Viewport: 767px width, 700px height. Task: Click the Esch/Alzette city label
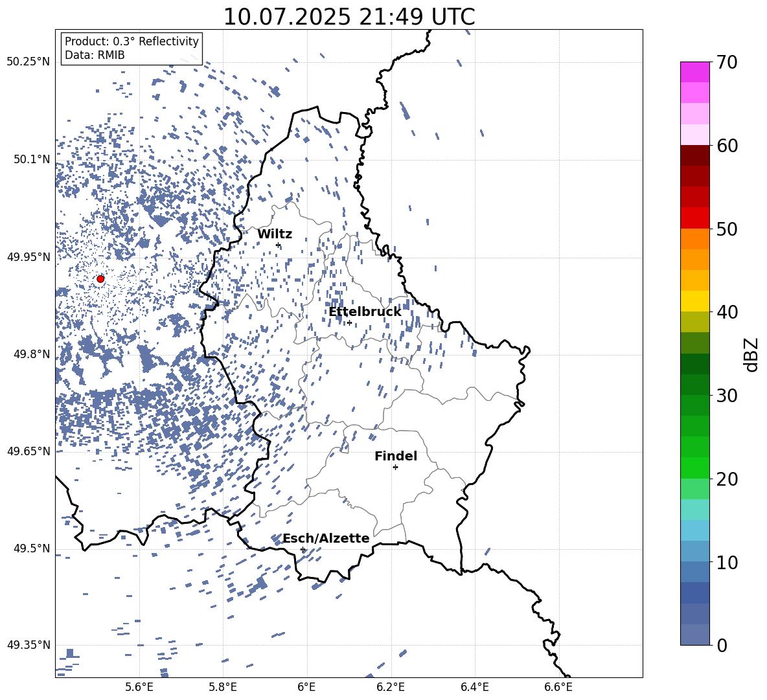pyautogui.click(x=326, y=538)
